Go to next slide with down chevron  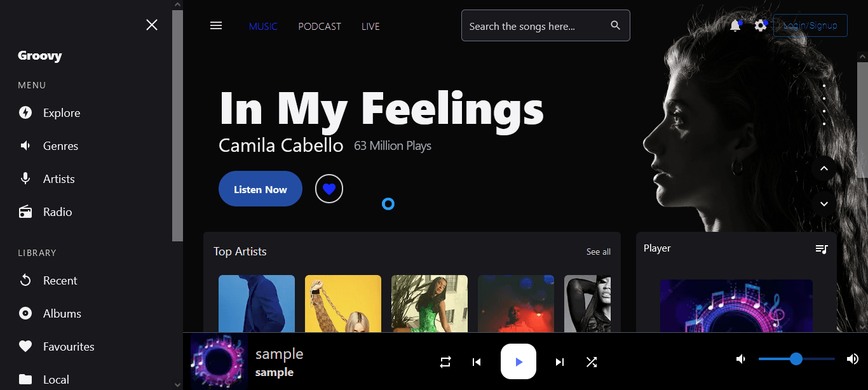click(x=824, y=204)
